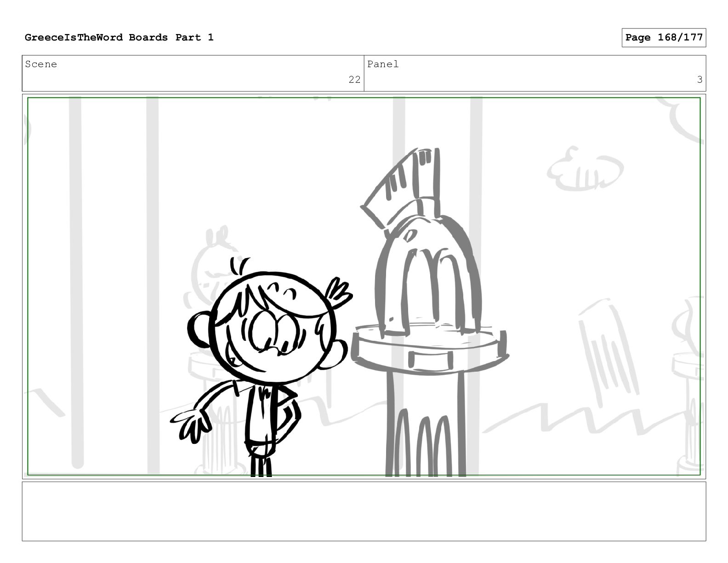Click the empty notes box below the panel
The image size is (728, 563).
364,511
